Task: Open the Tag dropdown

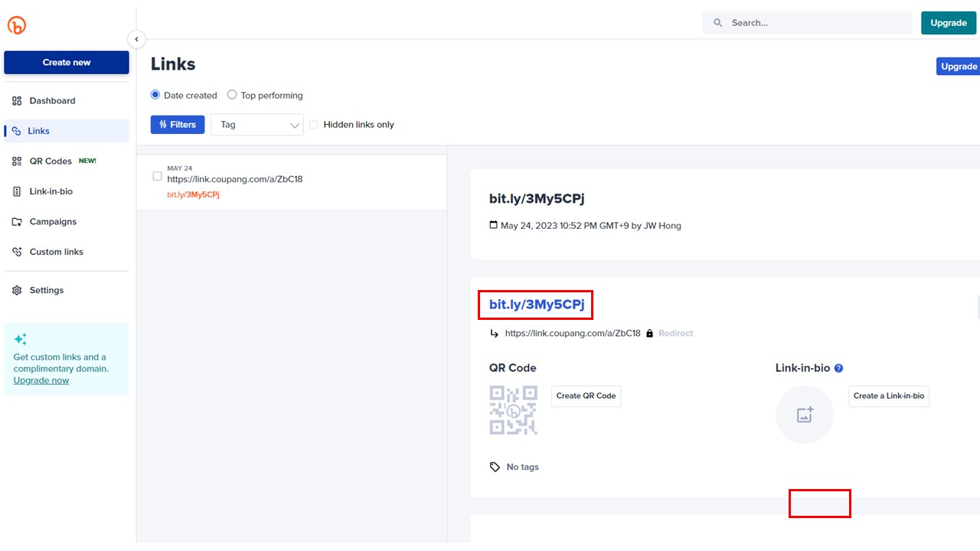Action: tap(257, 125)
